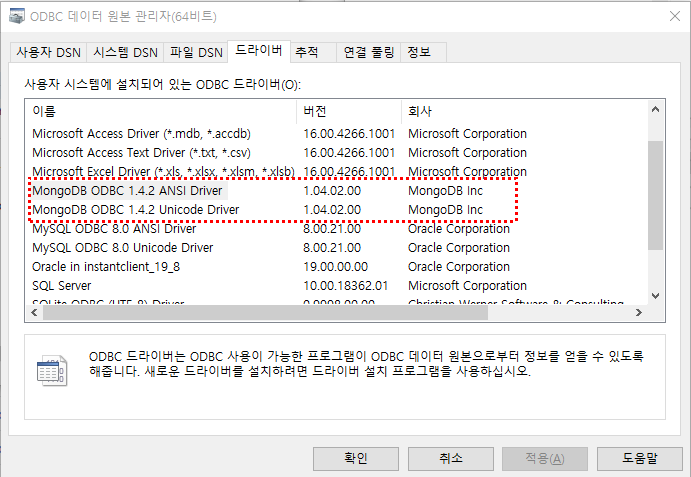Go to the 추적 tab
The height and width of the screenshot is (477, 691).
pyautogui.click(x=313, y=52)
